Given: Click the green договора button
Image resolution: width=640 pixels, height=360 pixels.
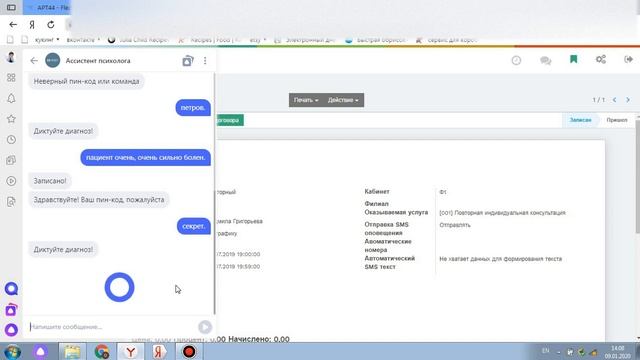Looking at the screenshot, I should coord(229,120).
